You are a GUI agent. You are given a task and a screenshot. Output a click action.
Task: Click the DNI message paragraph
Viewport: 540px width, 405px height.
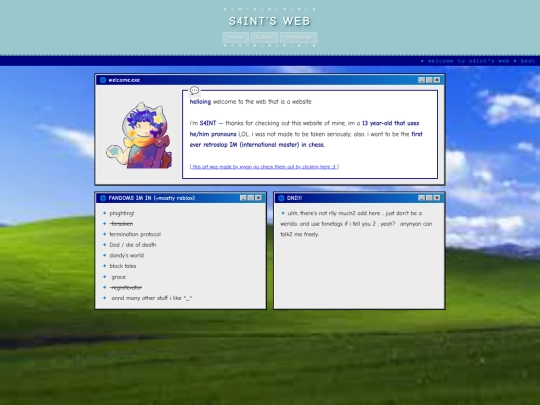[x=356, y=224]
